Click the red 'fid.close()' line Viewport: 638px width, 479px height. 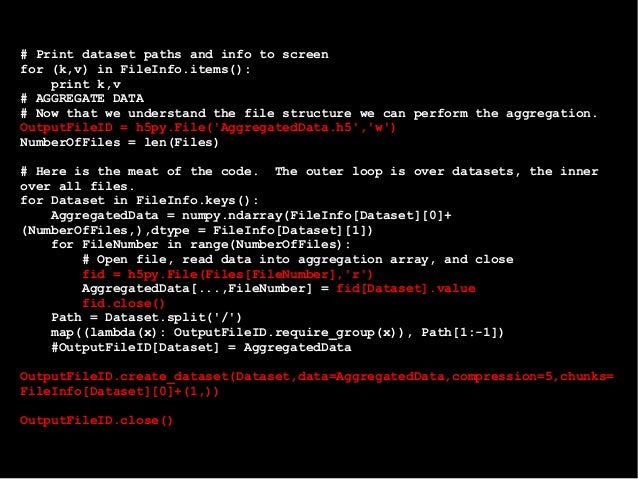coord(124,304)
